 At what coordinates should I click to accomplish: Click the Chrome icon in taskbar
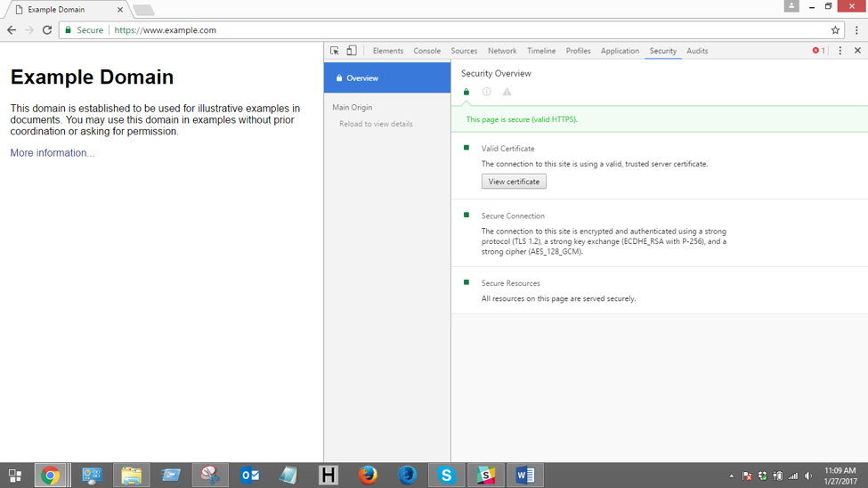coord(51,476)
